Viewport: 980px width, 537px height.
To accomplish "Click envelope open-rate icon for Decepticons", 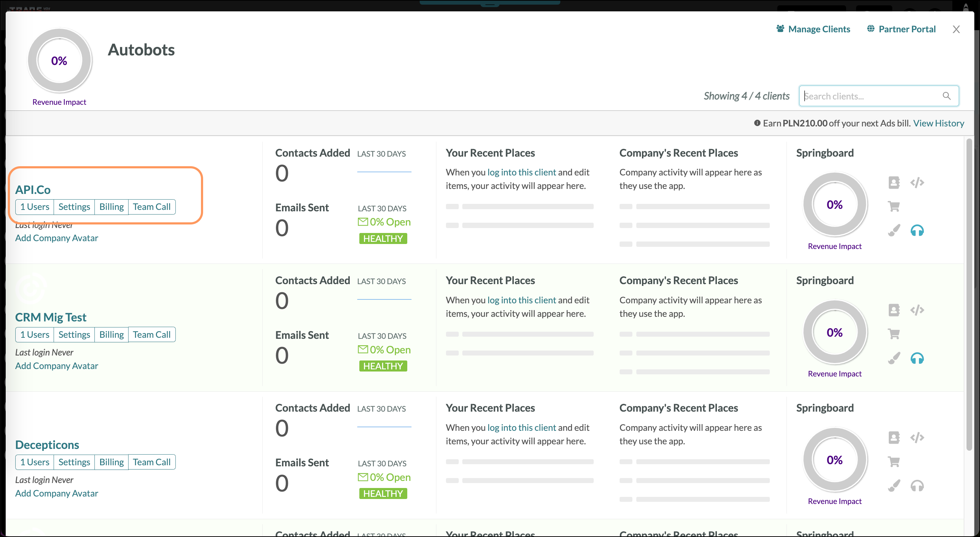I will tap(363, 477).
